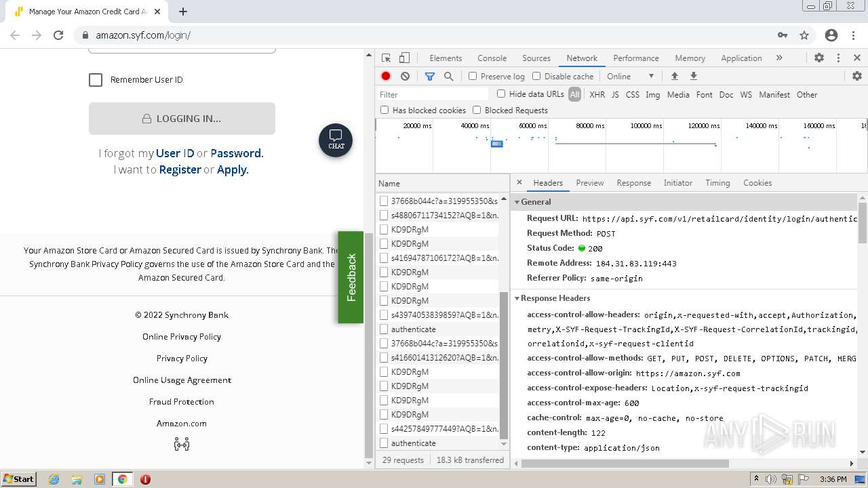Open a new browser tab
This screenshot has width=868, height=488.
point(183,12)
